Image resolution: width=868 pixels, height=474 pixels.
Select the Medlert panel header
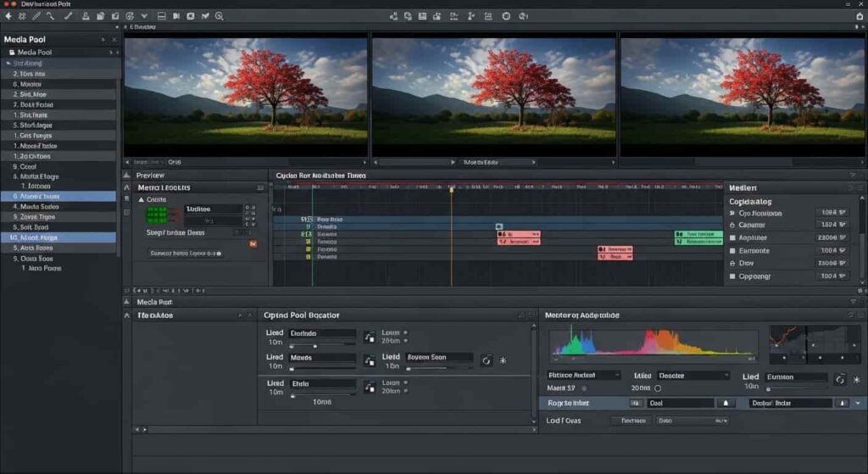743,187
